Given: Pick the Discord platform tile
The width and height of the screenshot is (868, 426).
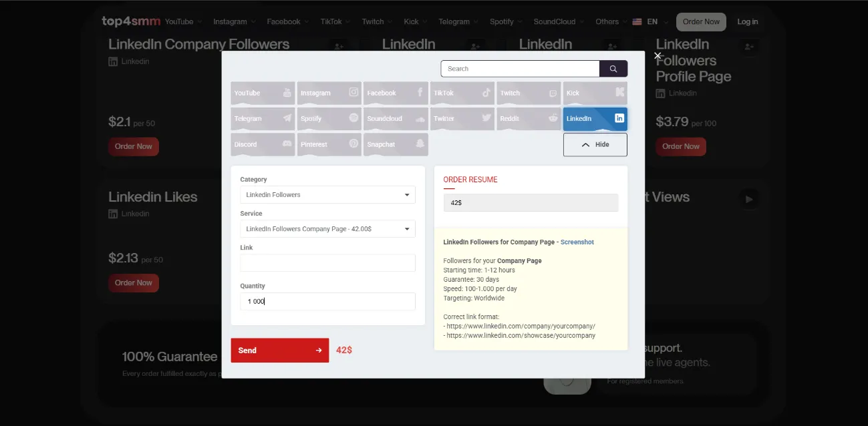Looking at the screenshot, I should click(x=263, y=144).
